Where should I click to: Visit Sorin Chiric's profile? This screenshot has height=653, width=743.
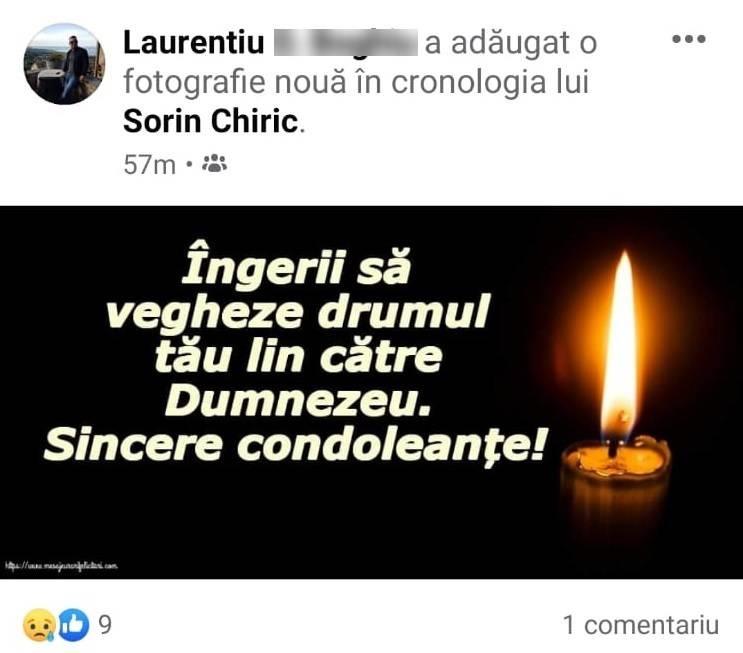coord(211,121)
